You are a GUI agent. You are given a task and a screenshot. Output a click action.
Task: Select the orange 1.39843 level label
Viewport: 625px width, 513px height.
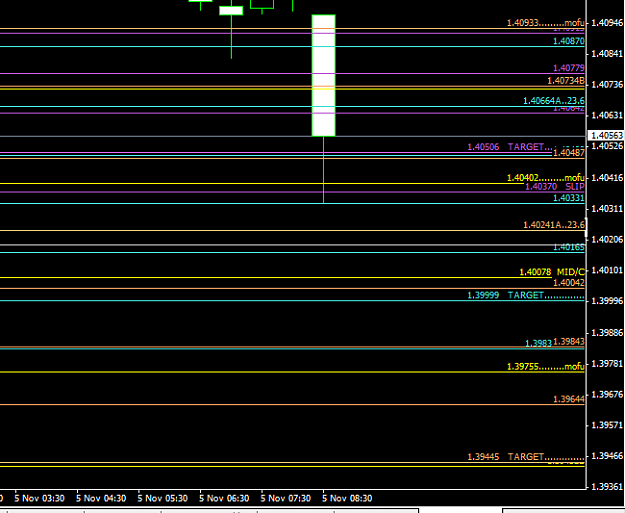click(568, 342)
